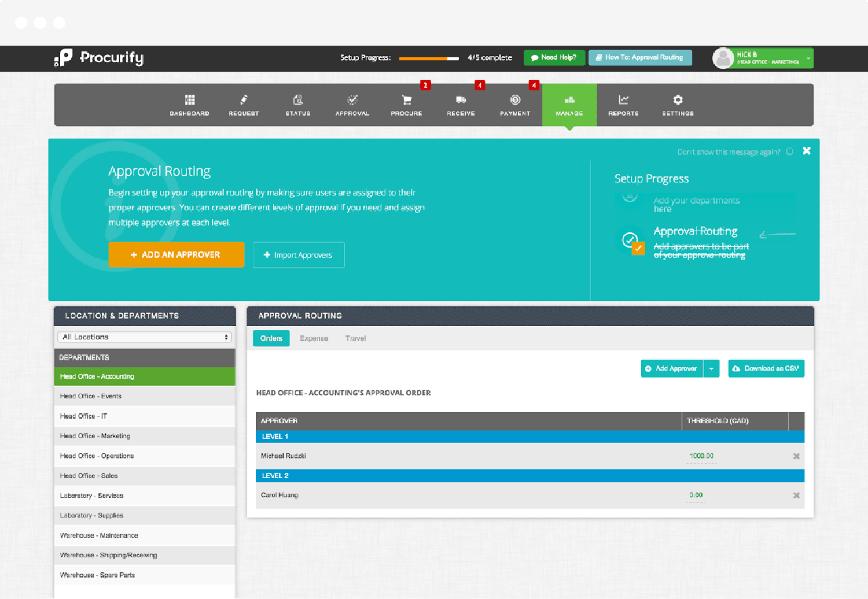Close the Approval Routing banner

(x=807, y=151)
